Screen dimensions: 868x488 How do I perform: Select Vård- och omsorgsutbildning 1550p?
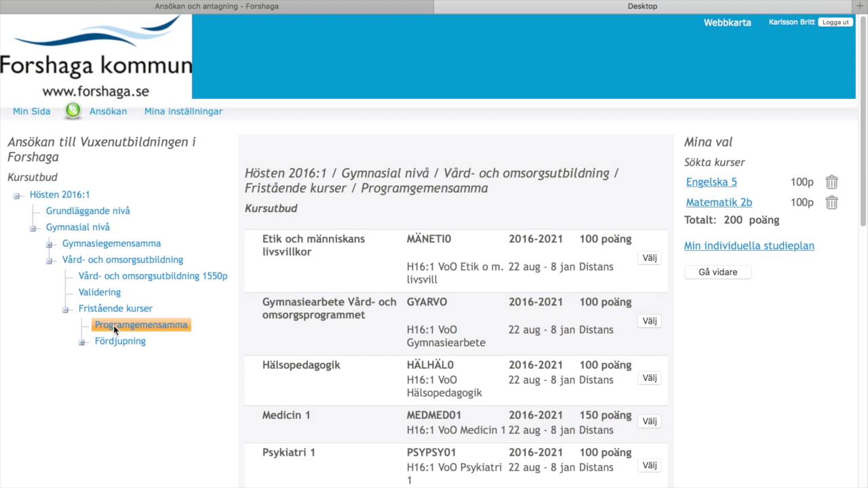point(153,276)
